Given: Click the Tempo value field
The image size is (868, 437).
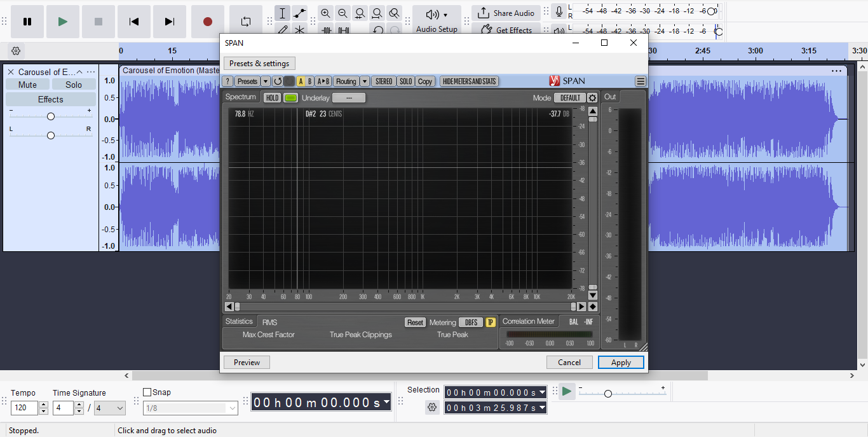Looking at the screenshot, I should pos(24,408).
